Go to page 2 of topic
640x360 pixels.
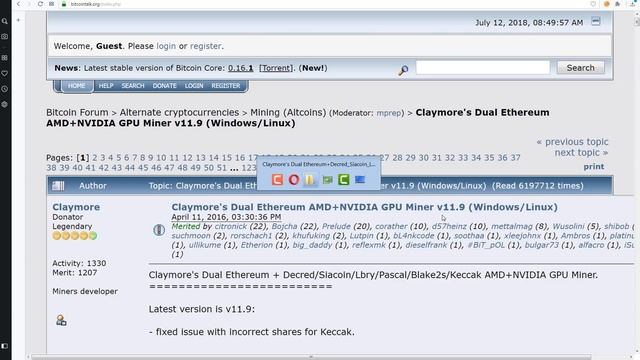[95, 158]
